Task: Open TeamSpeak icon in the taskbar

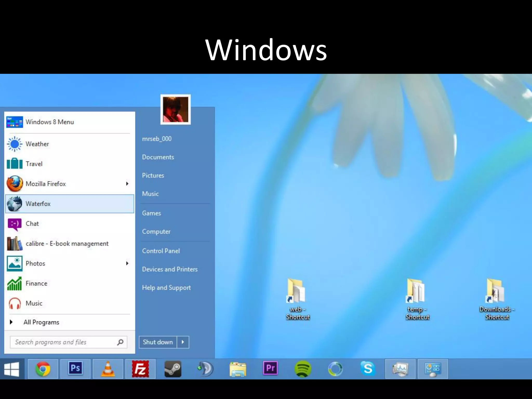Action: click(205, 369)
